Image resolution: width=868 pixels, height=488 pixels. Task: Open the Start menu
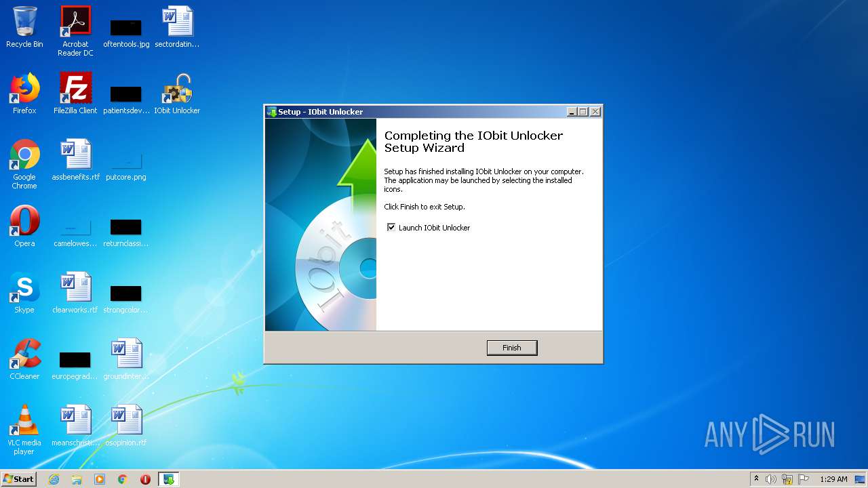pyautogui.click(x=19, y=479)
